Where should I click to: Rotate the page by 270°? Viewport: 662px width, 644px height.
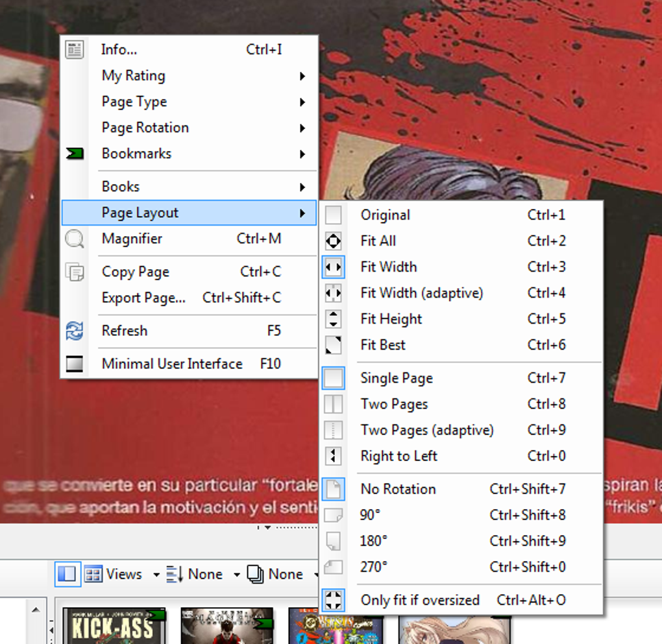tap(461, 567)
